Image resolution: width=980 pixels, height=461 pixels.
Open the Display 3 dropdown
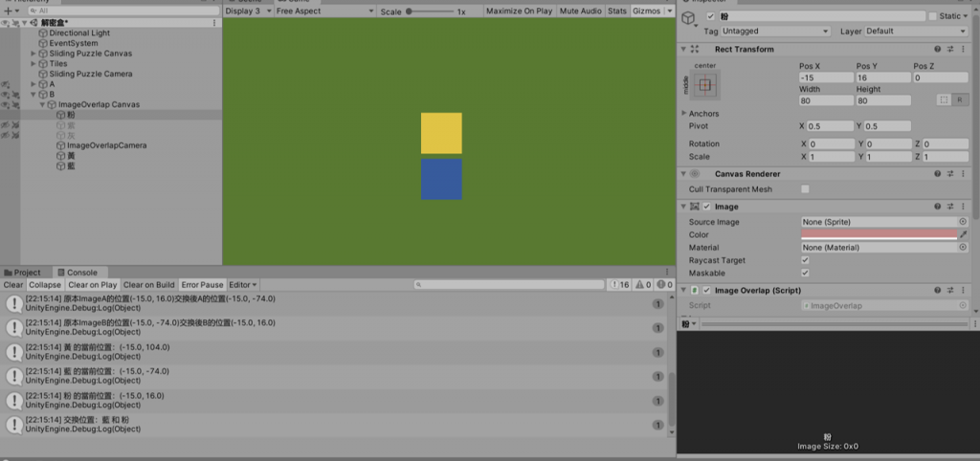(249, 11)
